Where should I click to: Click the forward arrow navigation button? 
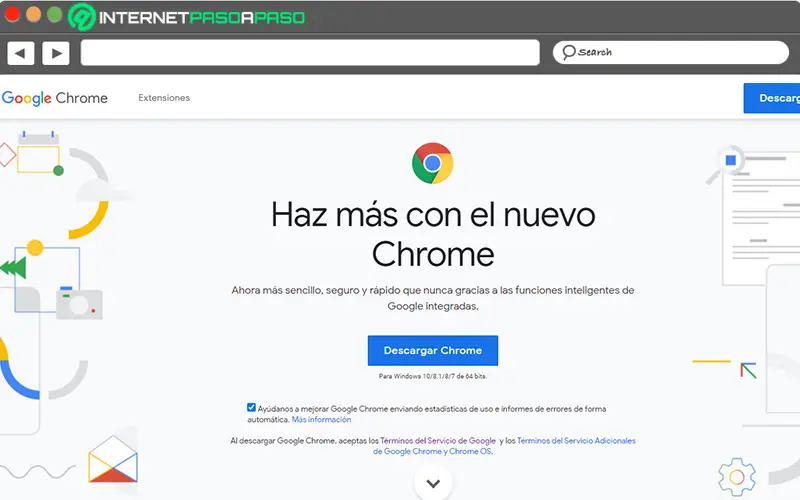pyautogui.click(x=56, y=53)
